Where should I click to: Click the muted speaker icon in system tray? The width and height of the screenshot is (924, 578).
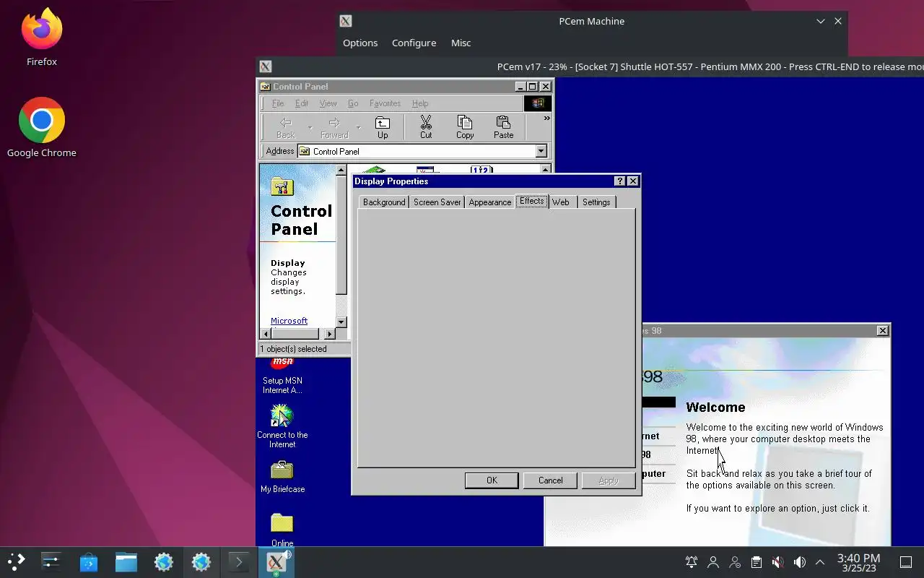coord(777,562)
